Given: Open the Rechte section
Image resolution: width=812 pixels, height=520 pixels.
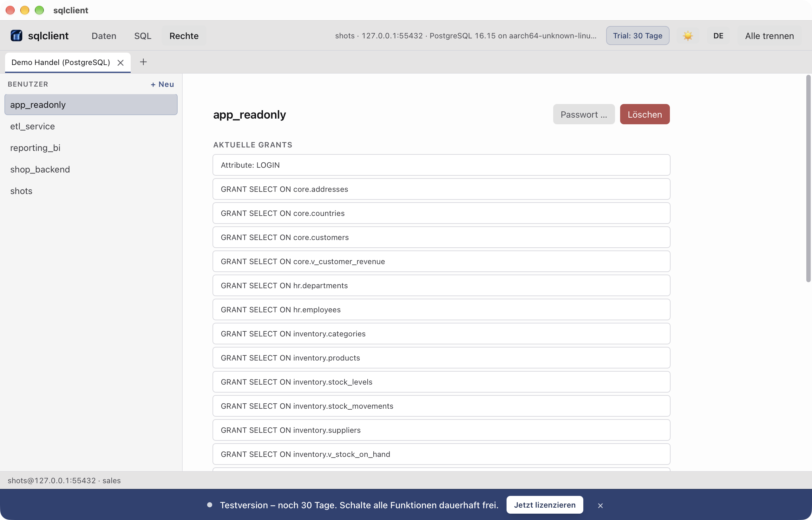Looking at the screenshot, I should [184, 36].
